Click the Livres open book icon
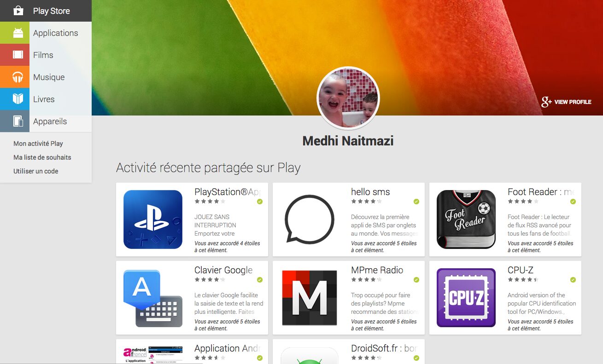Viewport: 603px width, 364px height. tap(18, 99)
